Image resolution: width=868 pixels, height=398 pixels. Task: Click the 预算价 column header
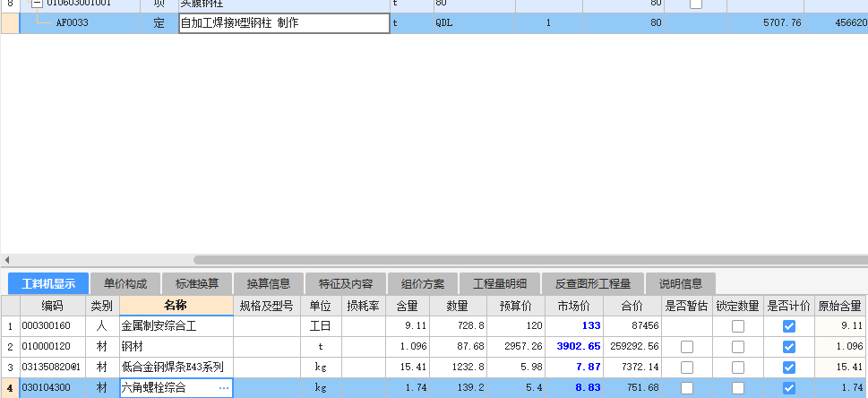coord(515,306)
